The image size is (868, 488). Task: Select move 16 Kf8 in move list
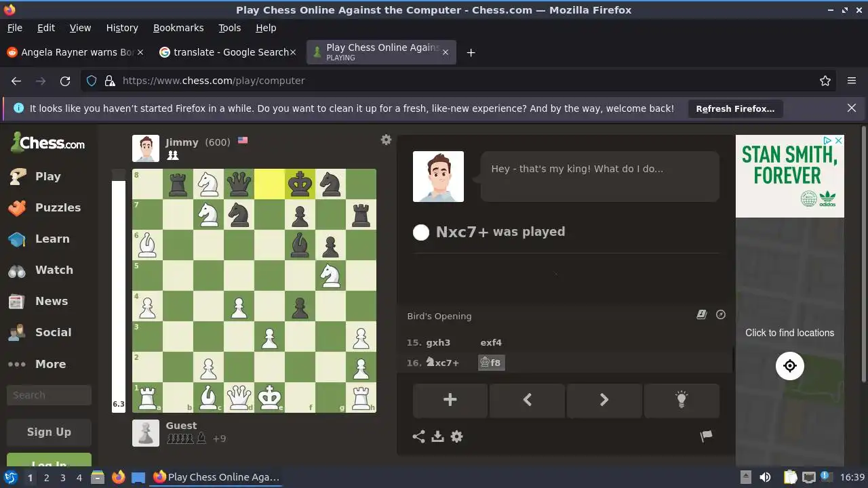pos(491,363)
